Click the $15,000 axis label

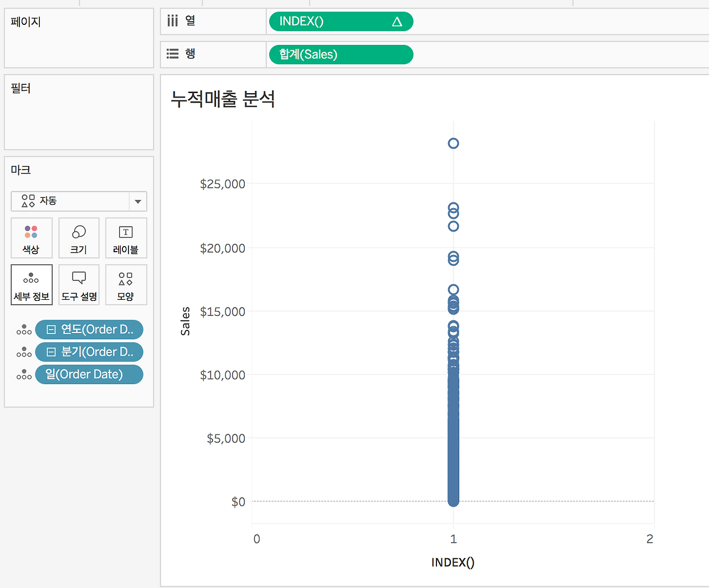point(223,311)
